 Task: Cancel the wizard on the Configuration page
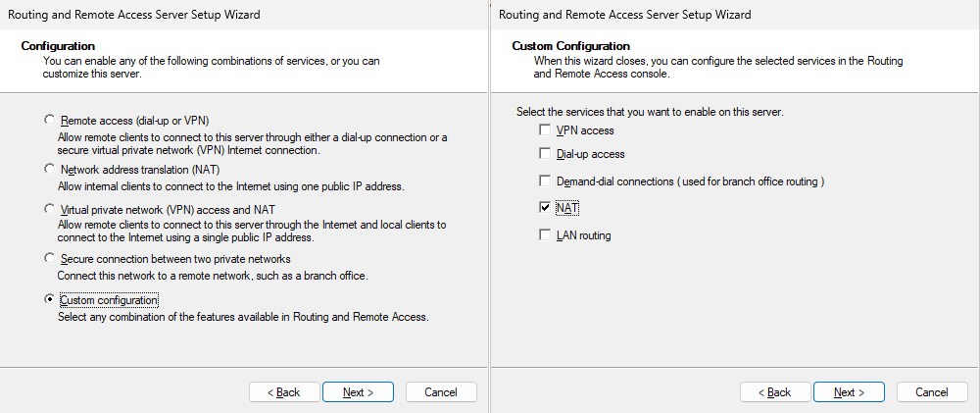(441, 392)
